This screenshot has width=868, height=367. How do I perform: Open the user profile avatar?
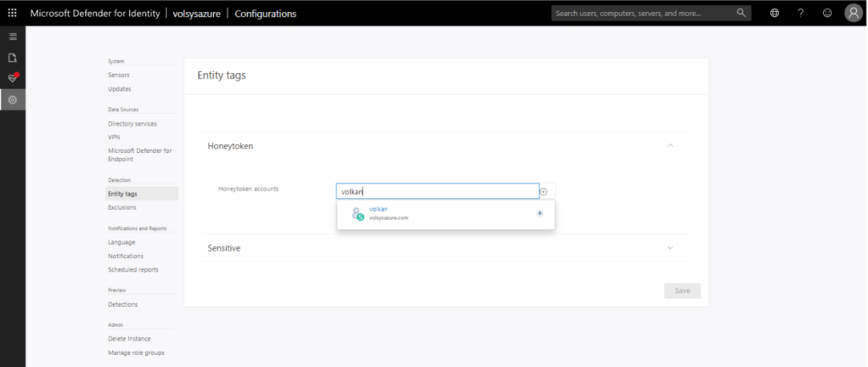click(853, 14)
